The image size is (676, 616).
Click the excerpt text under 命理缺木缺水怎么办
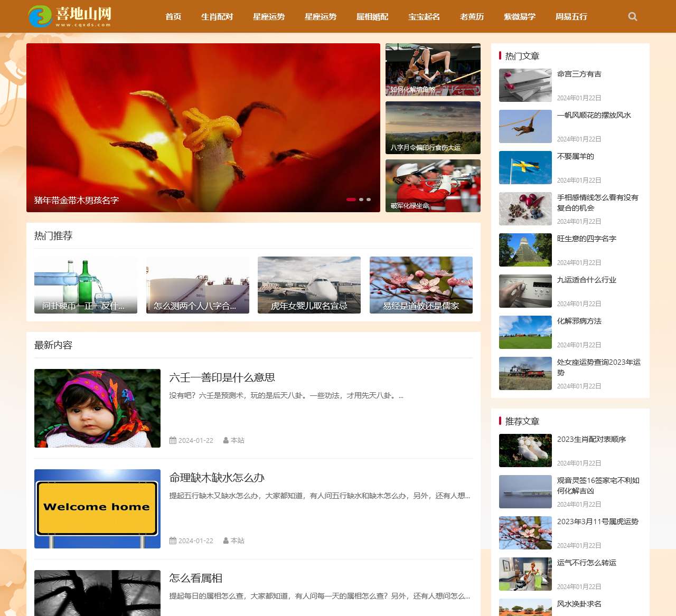[x=320, y=496]
